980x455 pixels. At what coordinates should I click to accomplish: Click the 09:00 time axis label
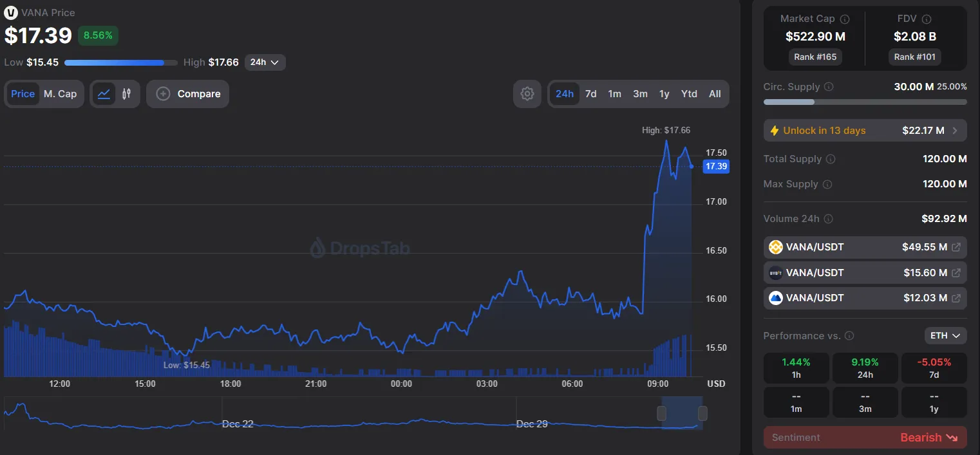click(x=657, y=384)
